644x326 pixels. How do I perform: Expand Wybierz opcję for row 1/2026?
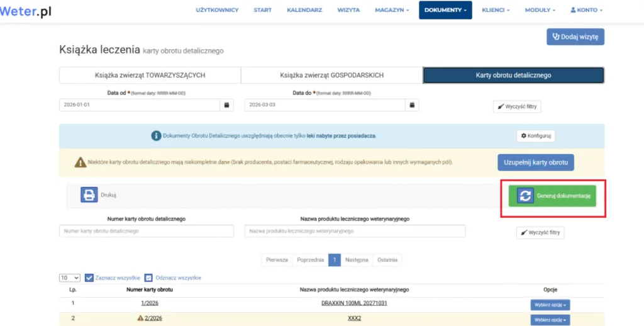550,305
